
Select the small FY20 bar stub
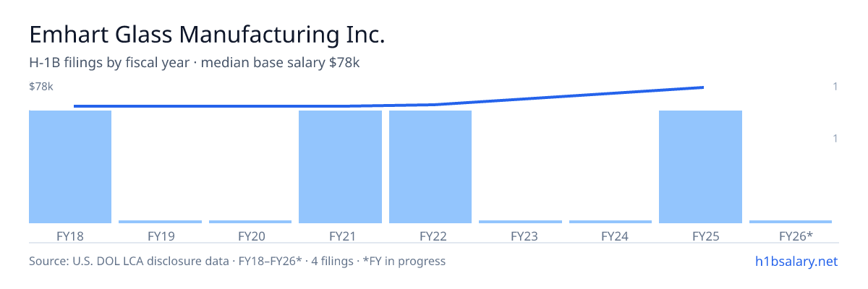point(250,222)
